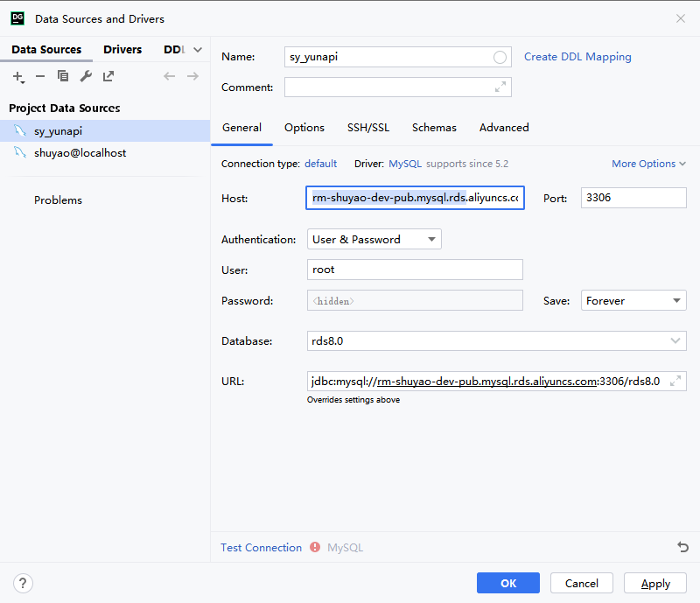
Task: Click MySQL dolphin icon beside sy_yunapi
Action: (20, 130)
